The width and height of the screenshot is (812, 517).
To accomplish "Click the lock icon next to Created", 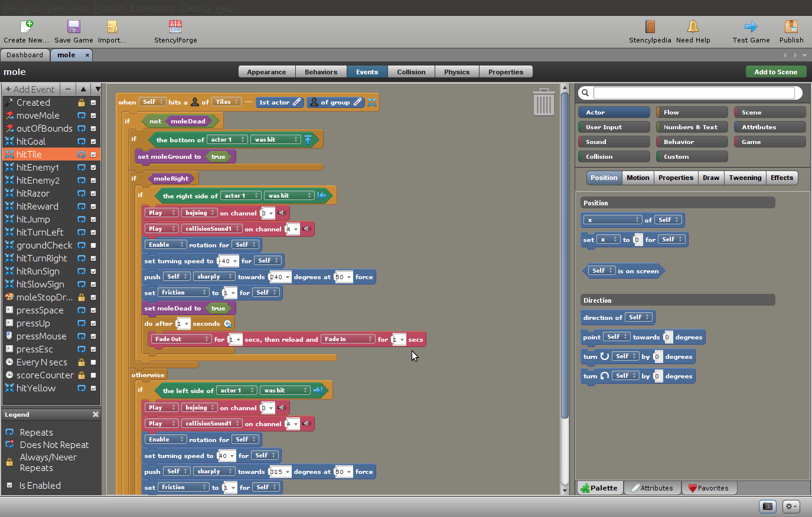I will coord(81,103).
